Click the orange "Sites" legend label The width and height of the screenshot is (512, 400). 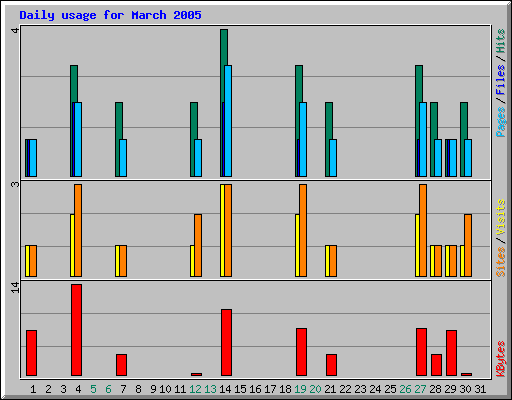pyautogui.click(x=500, y=262)
